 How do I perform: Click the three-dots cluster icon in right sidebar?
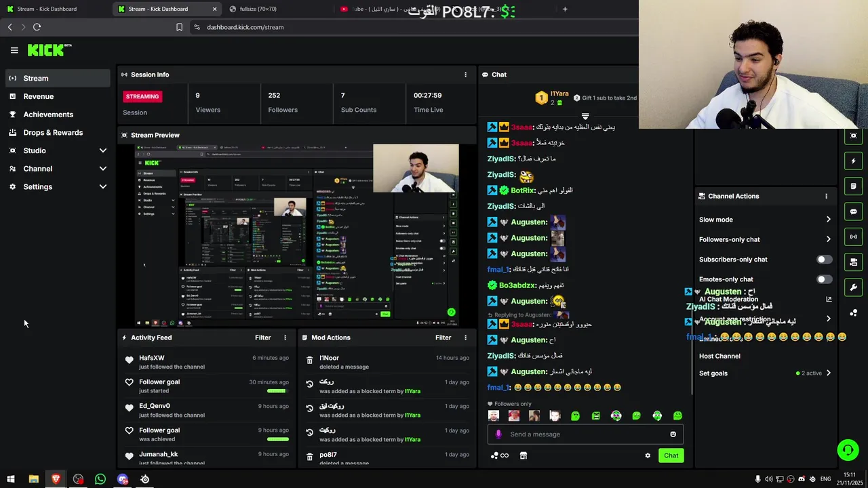pyautogui.click(x=854, y=312)
